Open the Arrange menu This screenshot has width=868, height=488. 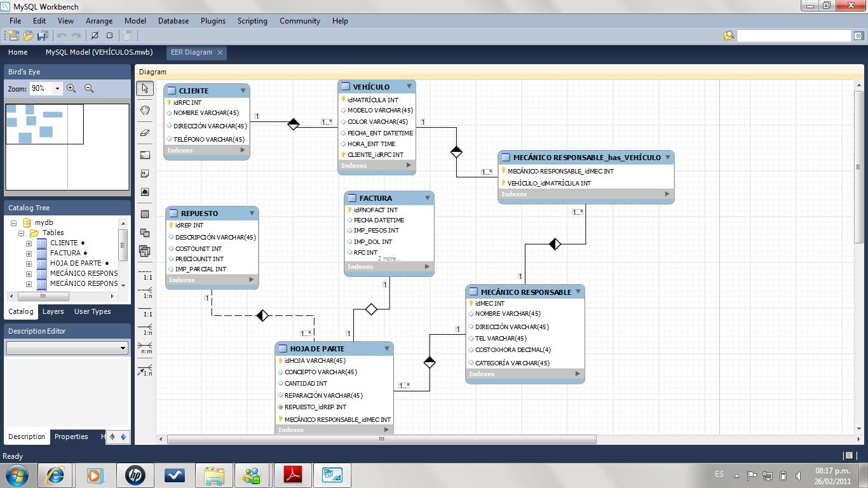point(99,21)
